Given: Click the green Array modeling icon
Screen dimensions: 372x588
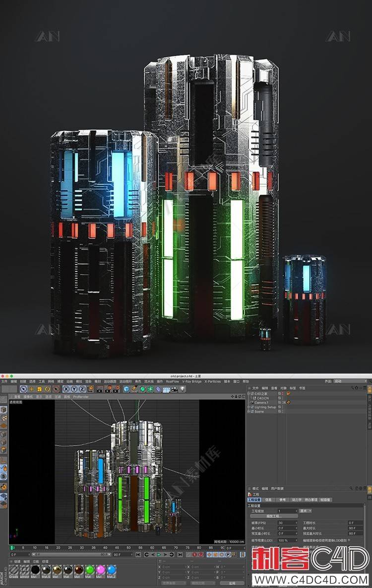Looking at the screenshot, I should coord(150,389).
